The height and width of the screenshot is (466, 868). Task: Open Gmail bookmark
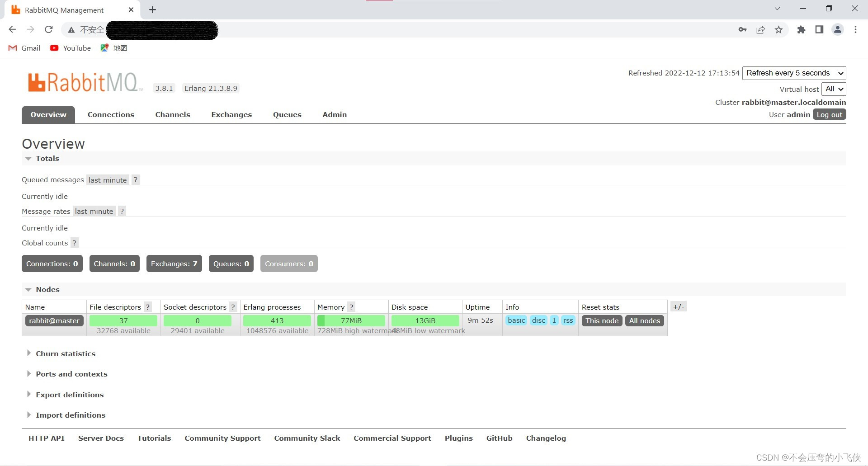pos(24,48)
